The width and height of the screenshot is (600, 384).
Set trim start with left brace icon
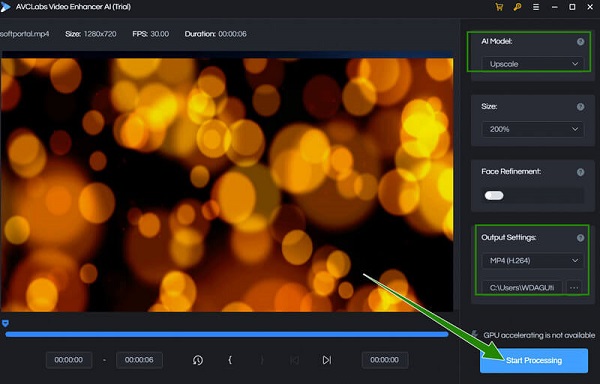[x=230, y=360]
